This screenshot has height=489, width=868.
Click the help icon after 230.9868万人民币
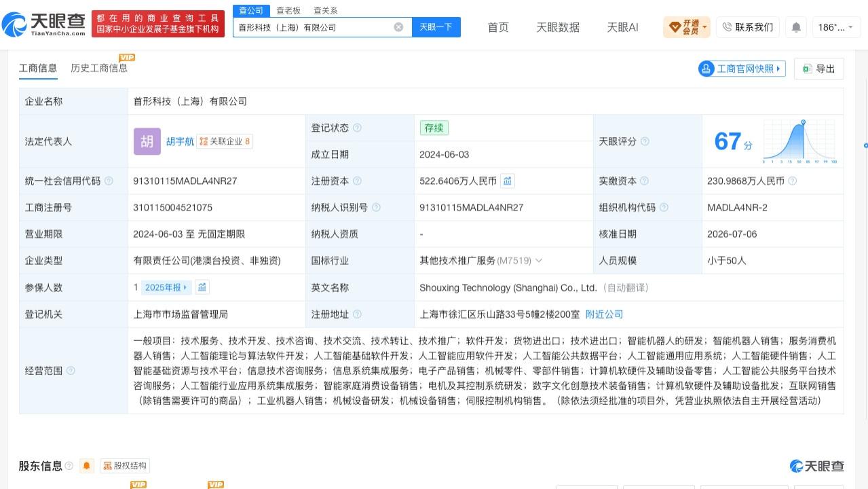792,181
